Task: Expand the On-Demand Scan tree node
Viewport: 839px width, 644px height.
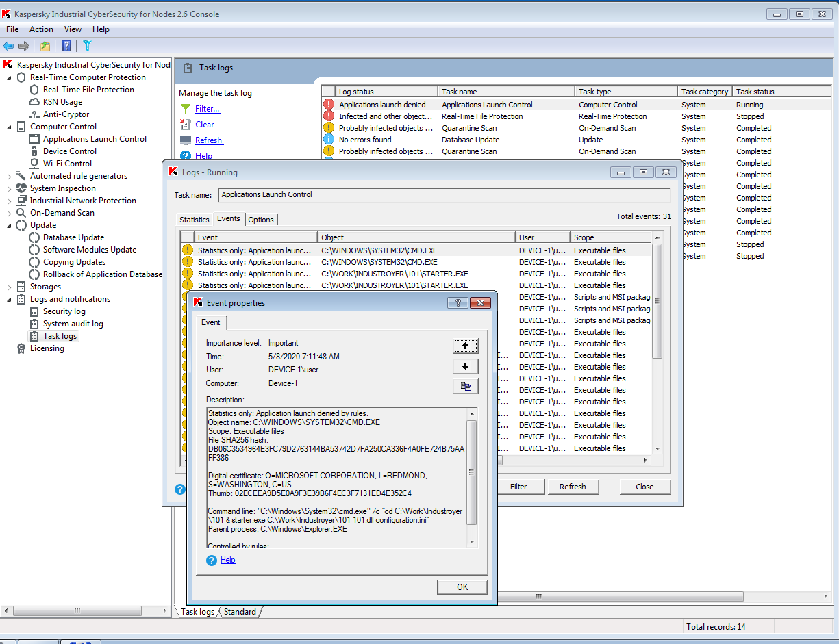Action: coord(10,213)
